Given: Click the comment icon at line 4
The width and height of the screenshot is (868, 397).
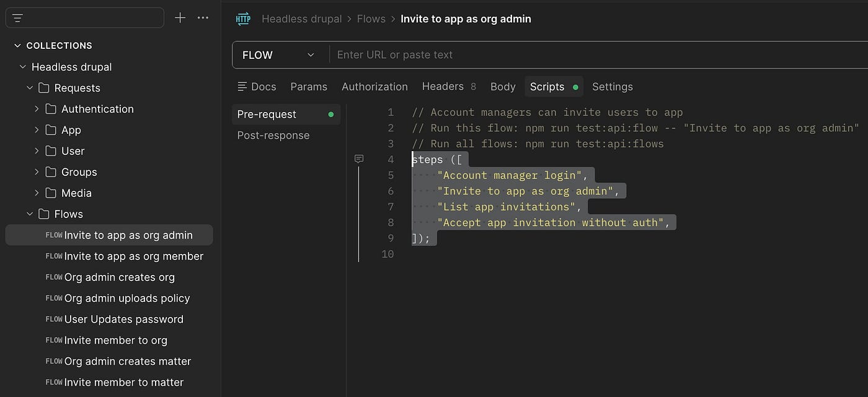Looking at the screenshot, I should (x=358, y=159).
